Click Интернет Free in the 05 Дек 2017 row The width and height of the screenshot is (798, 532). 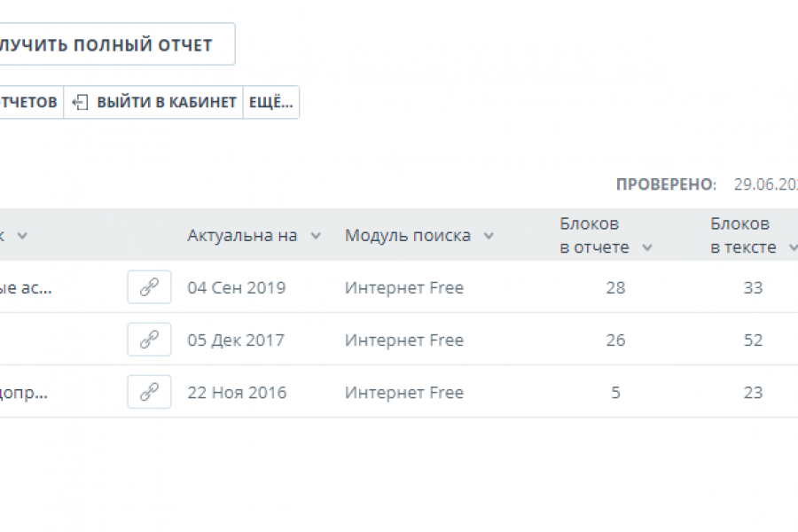(x=403, y=340)
